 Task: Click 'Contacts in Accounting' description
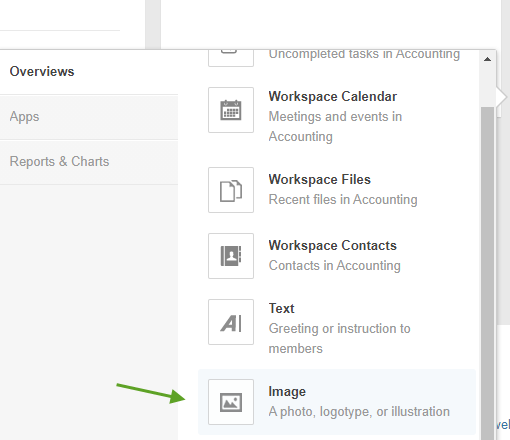click(x=335, y=266)
